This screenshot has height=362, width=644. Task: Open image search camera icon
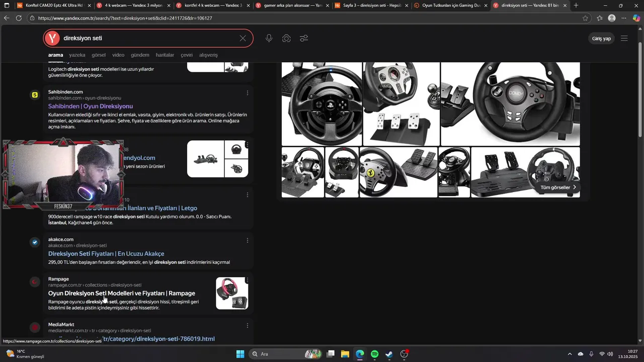pos(286,38)
